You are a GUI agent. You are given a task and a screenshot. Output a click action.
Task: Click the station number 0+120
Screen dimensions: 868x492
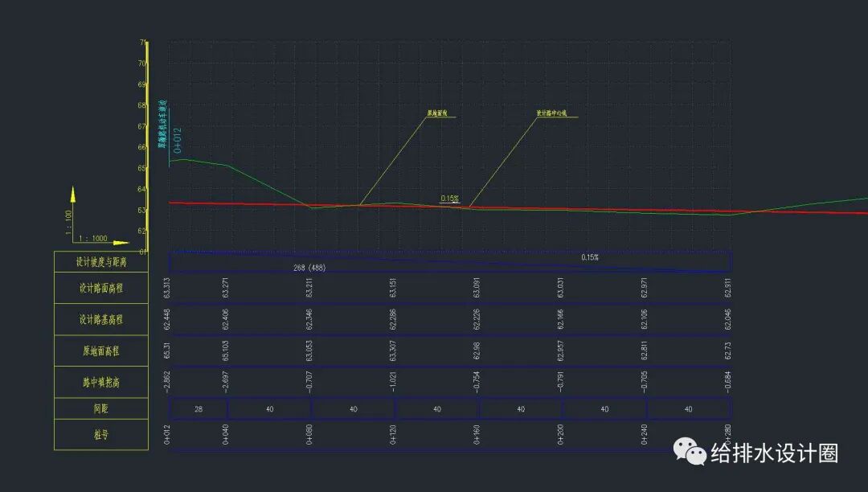click(393, 434)
